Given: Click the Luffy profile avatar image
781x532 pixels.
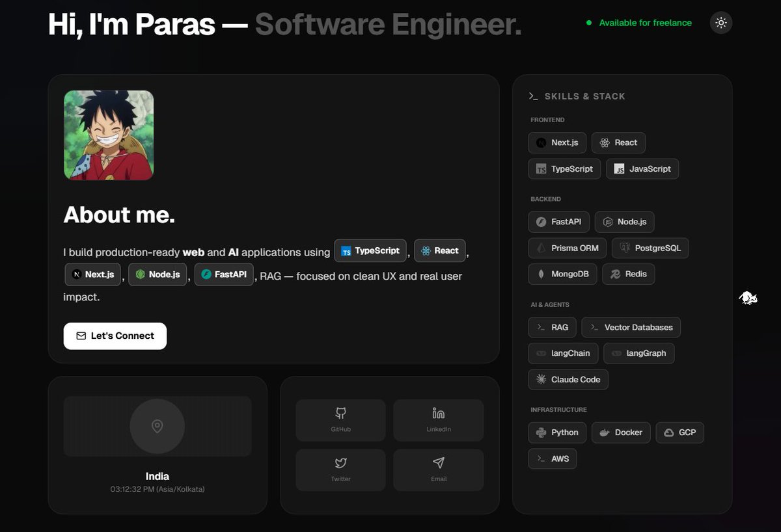Looking at the screenshot, I should (109, 135).
